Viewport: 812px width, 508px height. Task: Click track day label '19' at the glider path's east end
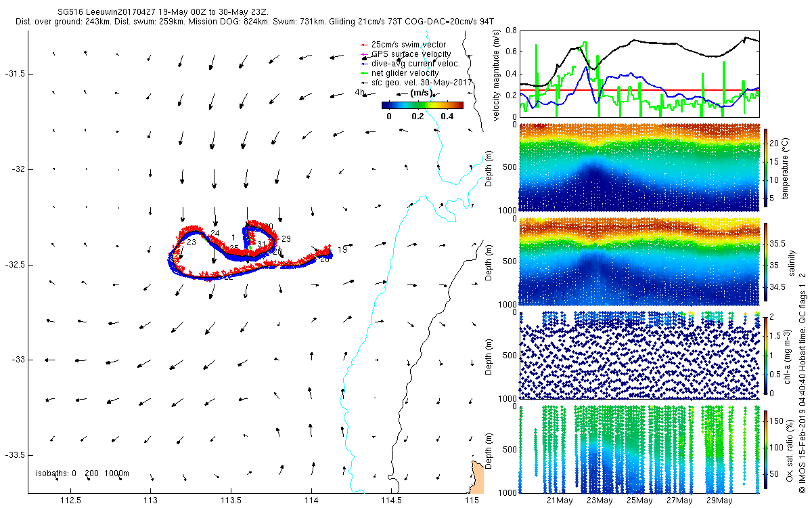342,250
